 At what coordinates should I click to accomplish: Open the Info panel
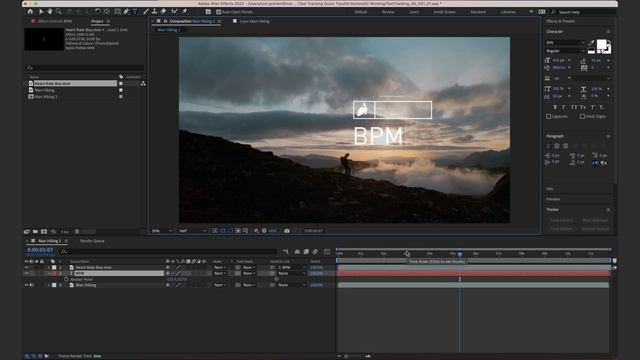550,189
